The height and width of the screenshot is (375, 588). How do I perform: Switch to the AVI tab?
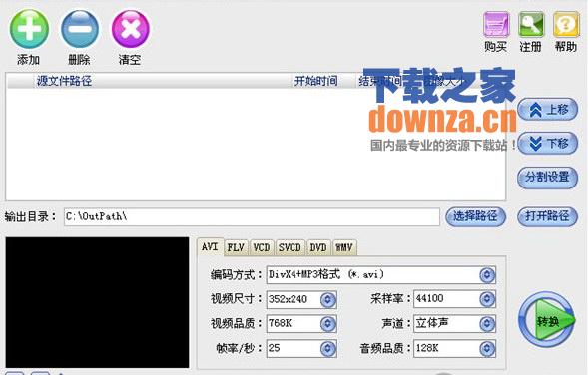tap(210, 247)
